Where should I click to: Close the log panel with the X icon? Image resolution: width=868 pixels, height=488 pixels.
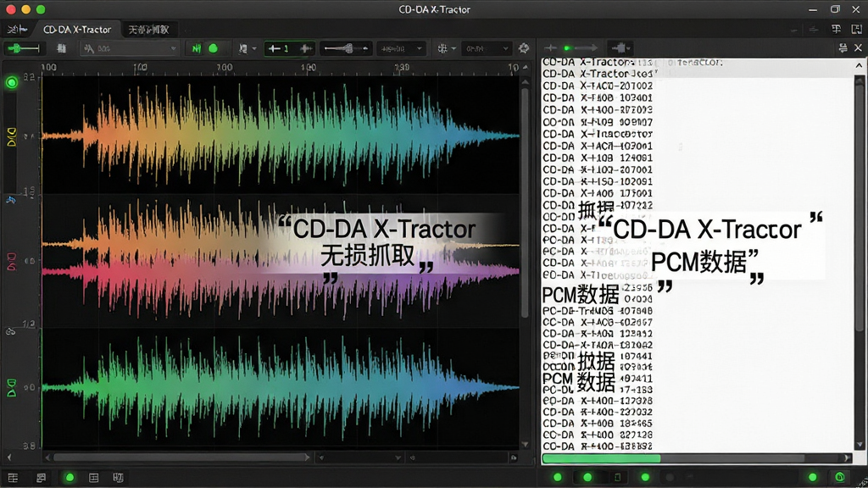[858, 48]
